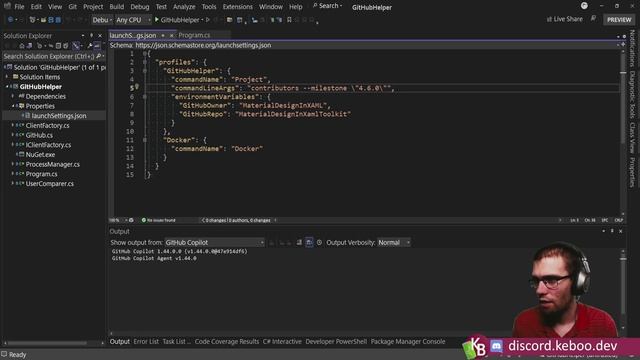Click the Visual Studio logo icon
640x360 pixels.
pos(7,6)
